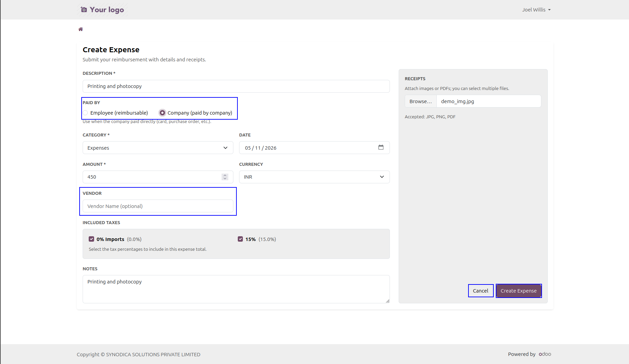Click the Create Expense button
629x364 pixels.
point(519,291)
